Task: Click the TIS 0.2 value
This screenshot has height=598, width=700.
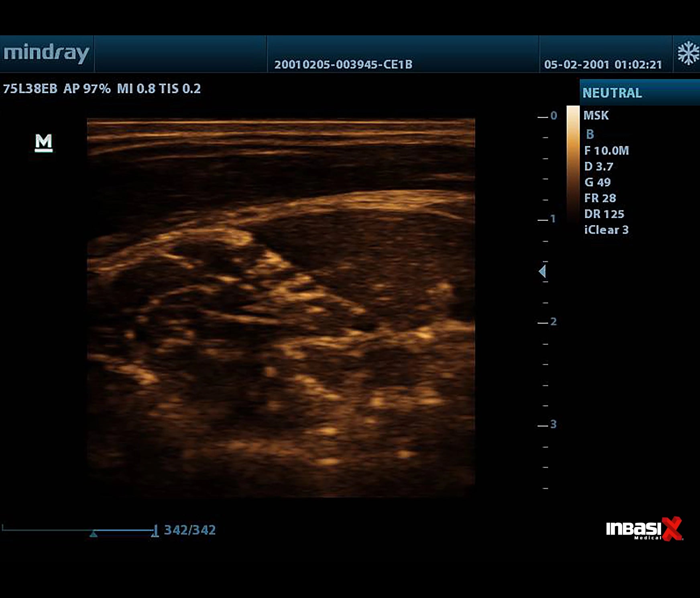Action: (x=180, y=88)
